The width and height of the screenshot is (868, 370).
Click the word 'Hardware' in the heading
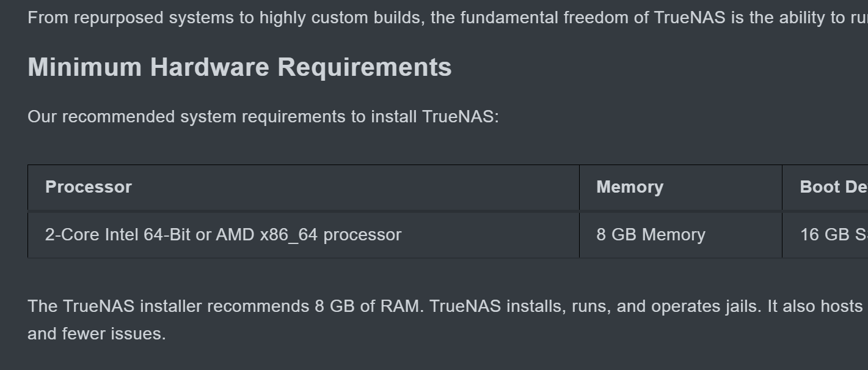(210, 67)
